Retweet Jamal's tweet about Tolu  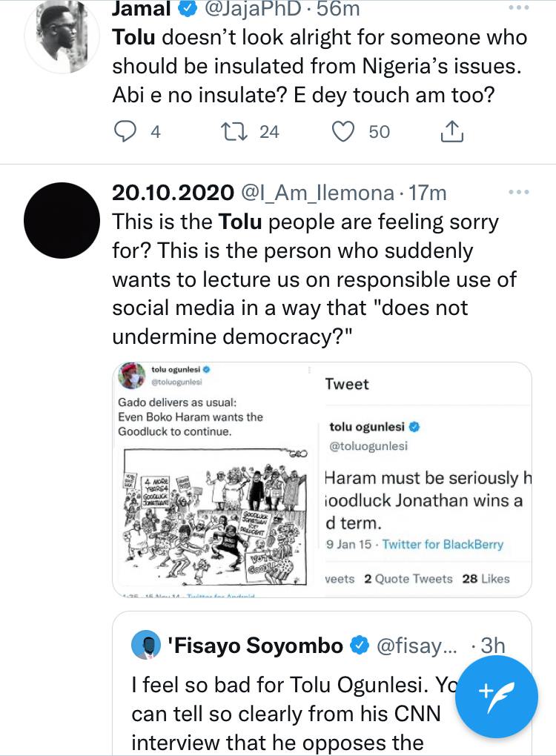click(x=234, y=132)
